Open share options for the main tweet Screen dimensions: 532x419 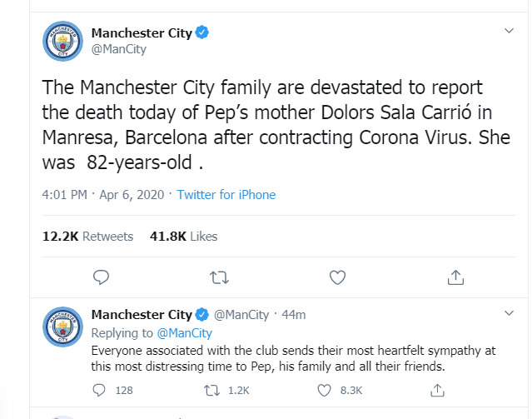tap(455, 277)
